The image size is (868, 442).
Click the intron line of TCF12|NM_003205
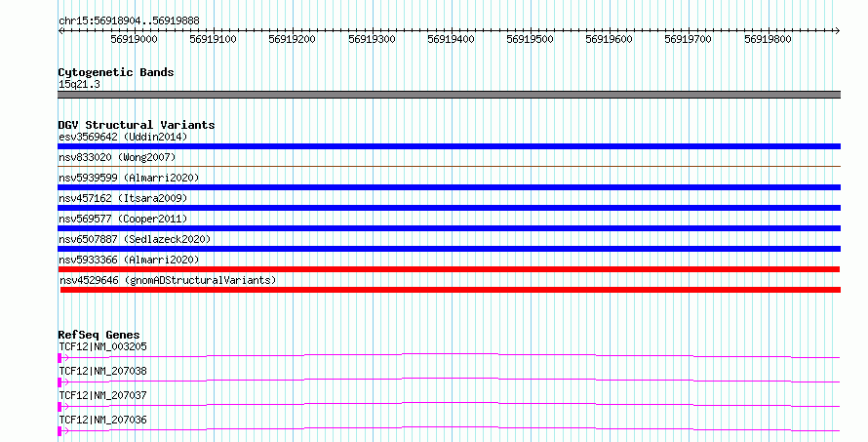[x=452, y=353]
